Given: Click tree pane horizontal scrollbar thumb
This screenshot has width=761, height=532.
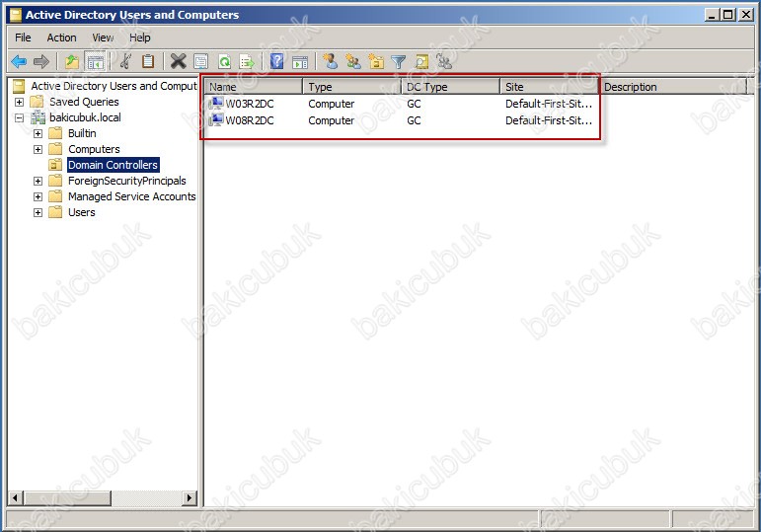Looking at the screenshot, I should [68, 497].
